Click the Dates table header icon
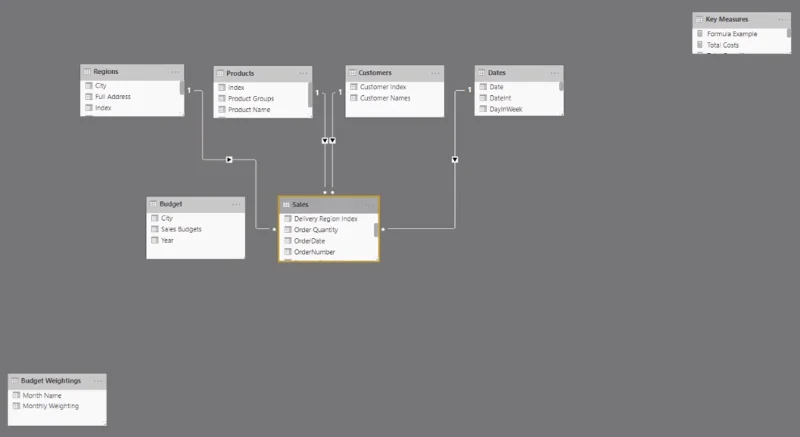This screenshot has width=800, height=437. click(x=481, y=73)
